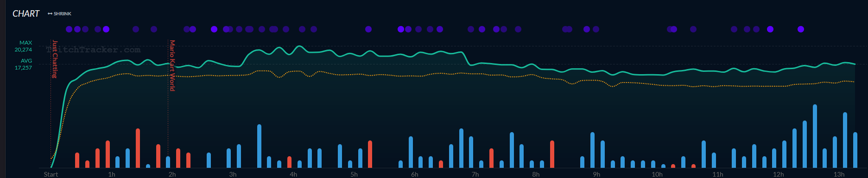Screen dimensions: 868x178
Task: Click the 11h time axis label
Action: [718, 174]
